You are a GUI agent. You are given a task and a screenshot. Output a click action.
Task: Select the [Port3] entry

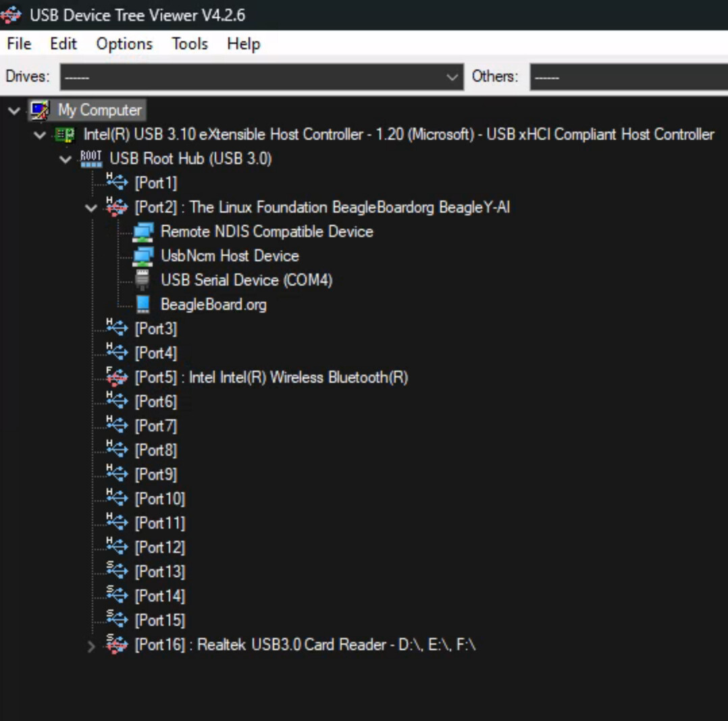point(155,329)
